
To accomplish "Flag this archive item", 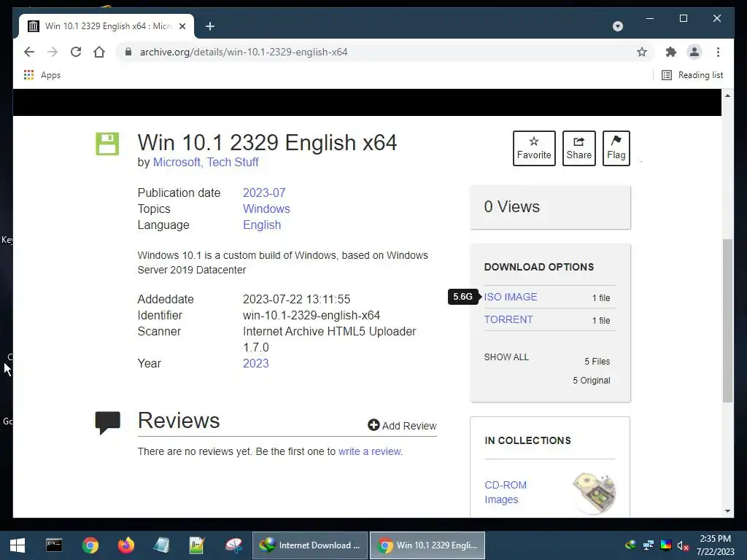I will [x=616, y=148].
